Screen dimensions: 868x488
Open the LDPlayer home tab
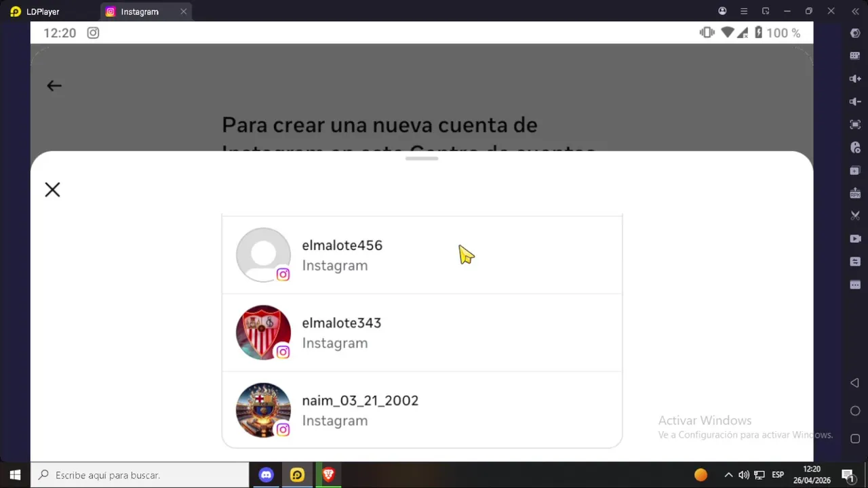(x=35, y=12)
